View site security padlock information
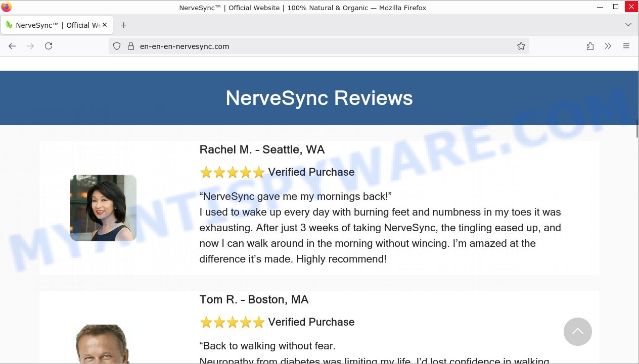639x364 pixels. click(130, 46)
